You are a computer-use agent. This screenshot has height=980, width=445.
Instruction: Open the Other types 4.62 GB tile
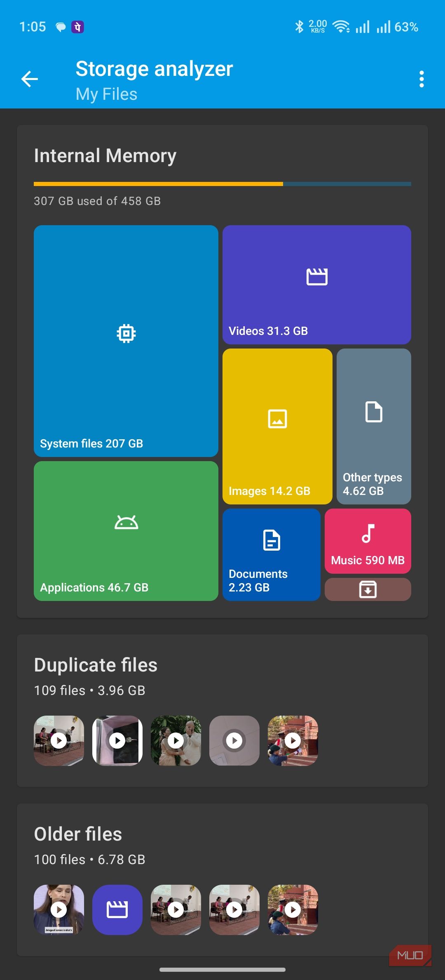(374, 426)
